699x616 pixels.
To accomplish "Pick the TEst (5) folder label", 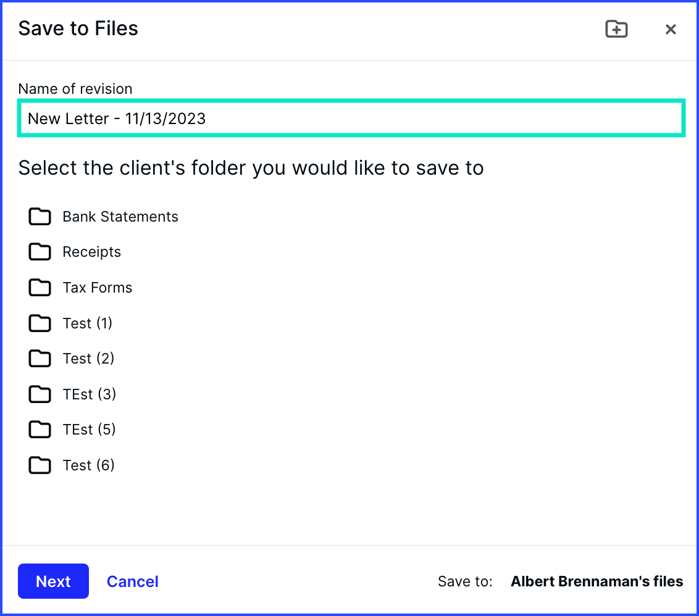I will pyautogui.click(x=90, y=430).
